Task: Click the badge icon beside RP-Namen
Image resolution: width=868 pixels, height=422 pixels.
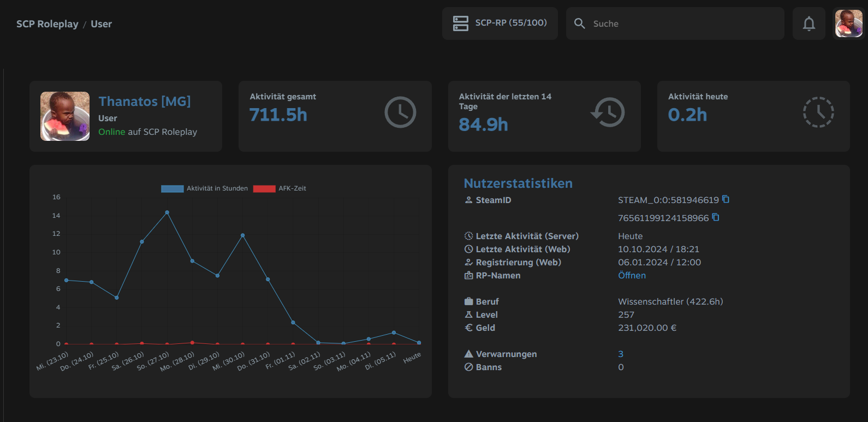Action: [x=468, y=276]
